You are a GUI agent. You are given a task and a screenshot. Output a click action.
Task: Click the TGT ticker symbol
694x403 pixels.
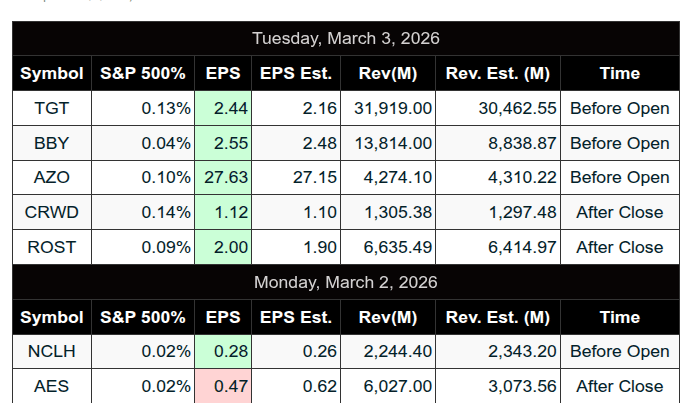[52, 108]
